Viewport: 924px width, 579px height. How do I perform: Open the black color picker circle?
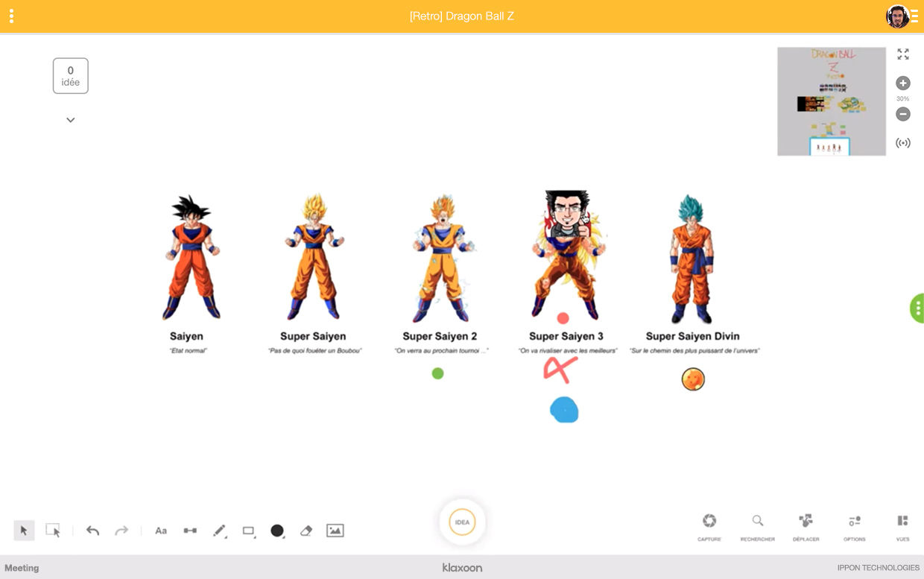click(x=277, y=531)
